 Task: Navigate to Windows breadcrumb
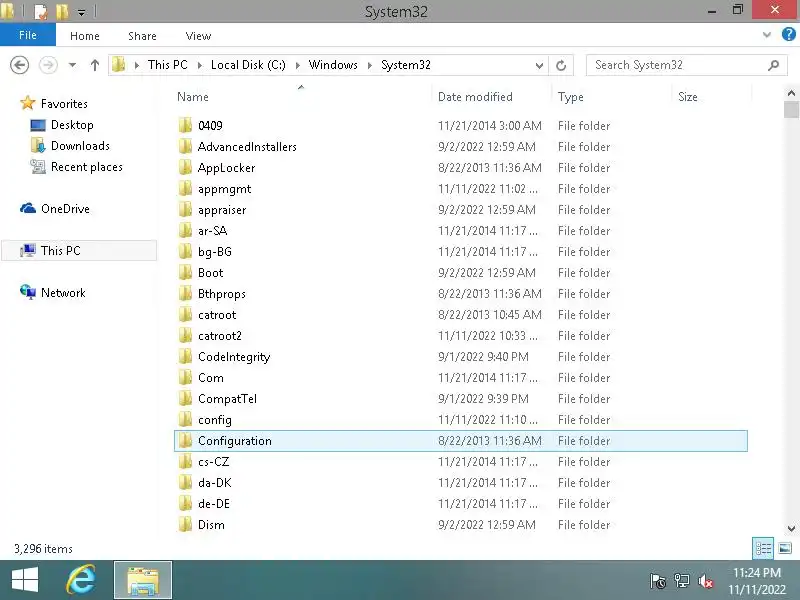click(333, 65)
